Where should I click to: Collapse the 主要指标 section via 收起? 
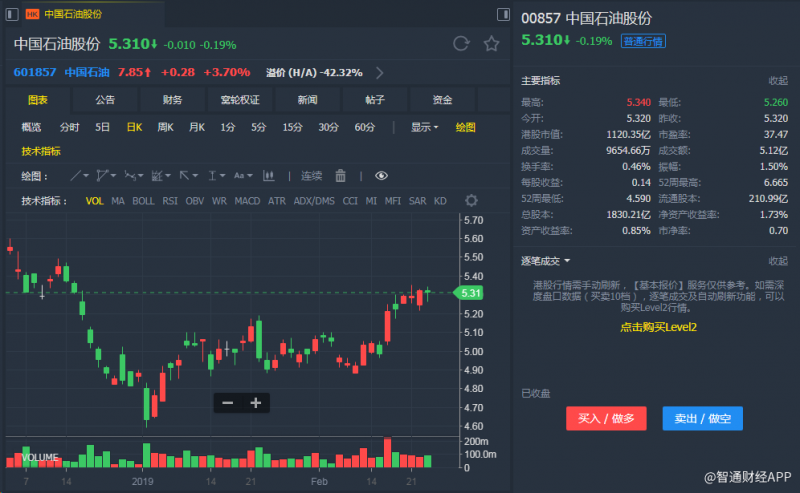tap(777, 80)
